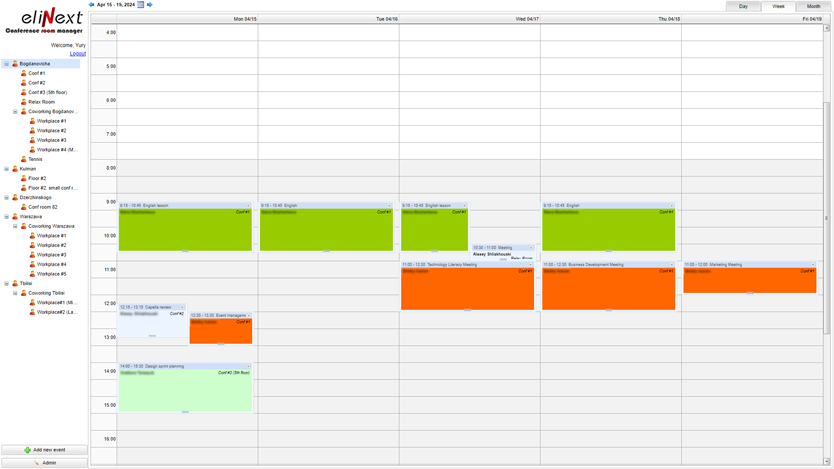
Task: Open the Admin button
Action: 44,463
